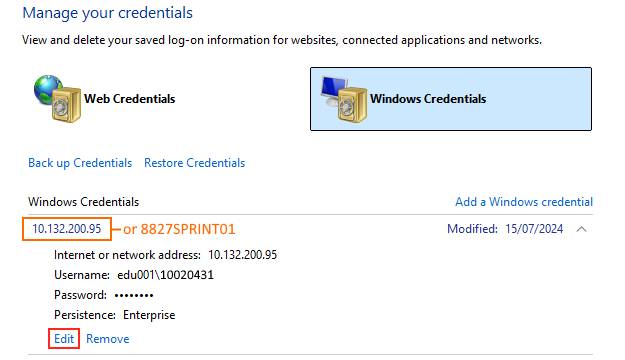Viewport: 625px width, 360px height.
Task: Open the Restore Credentials link
Action: [195, 163]
